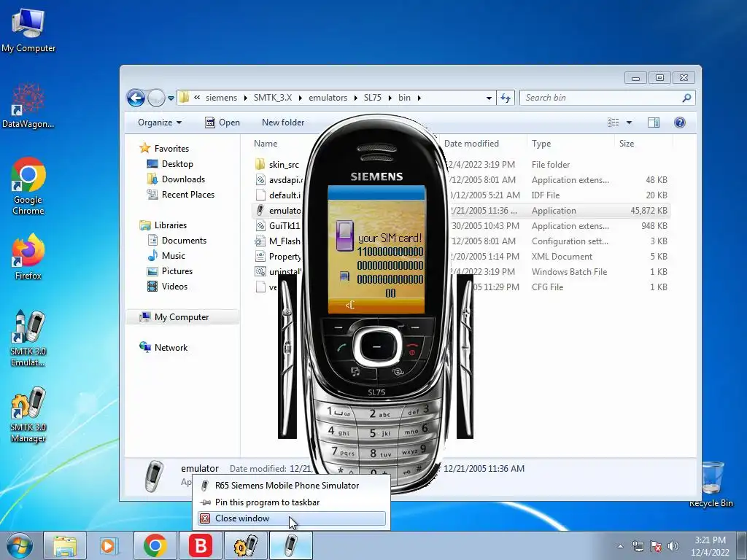This screenshot has height=560, width=747.
Task: Expand the arrow after siemens in breadcrumb
Action: coord(245,98)
